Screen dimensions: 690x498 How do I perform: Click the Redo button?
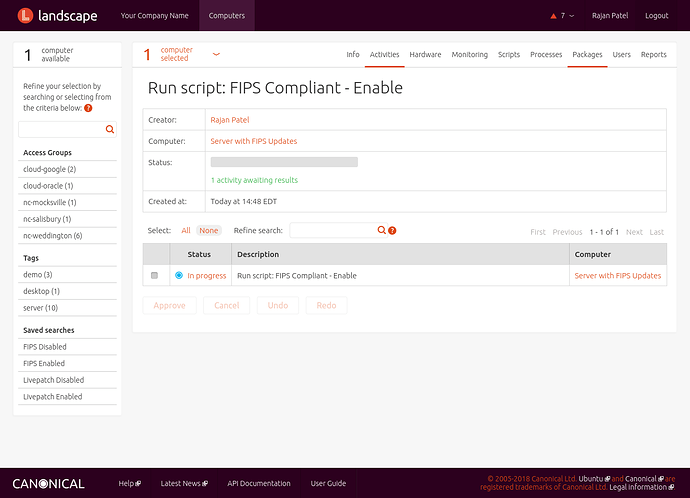tap(326, 305)
